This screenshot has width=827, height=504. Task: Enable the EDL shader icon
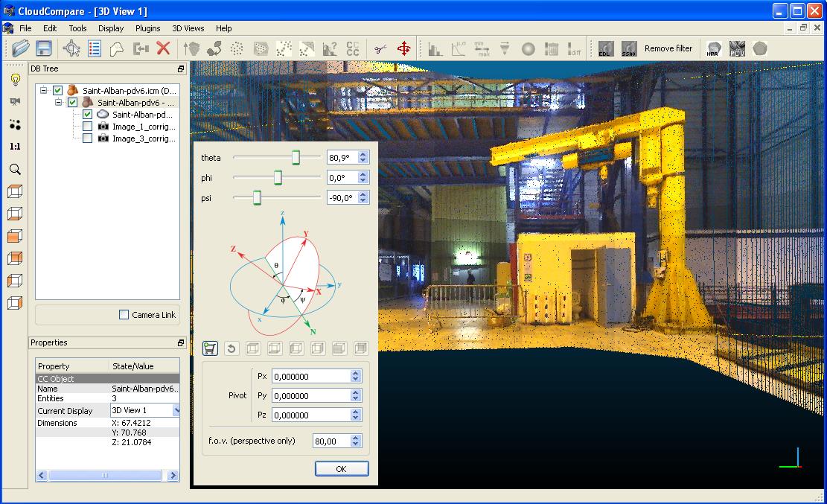coord(605,49)
